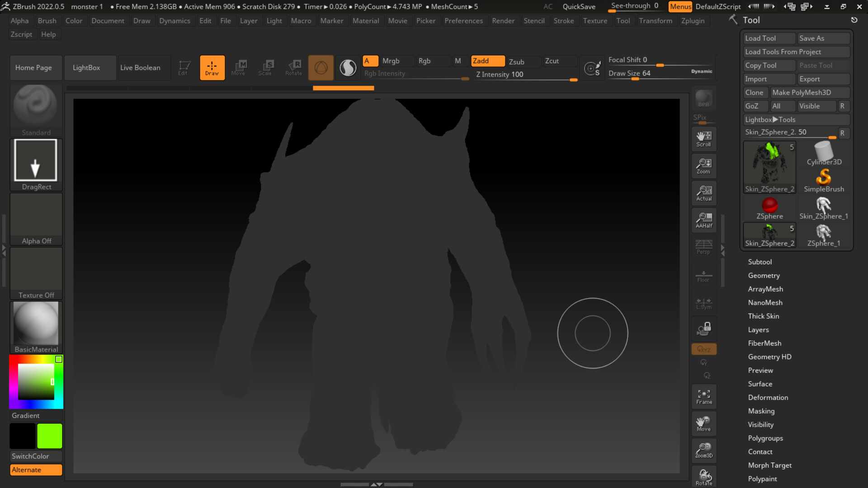The width and height of the screenshot is (868, 488).
Task: Open the Transform menu
Action: point(655,21)
